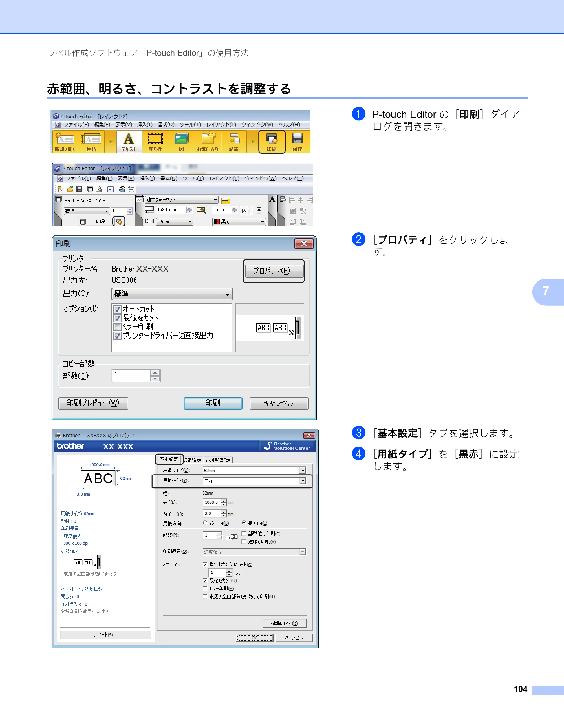Click the 印刷 printer icon in the yellow toolbar

click(x=272, y=142)
